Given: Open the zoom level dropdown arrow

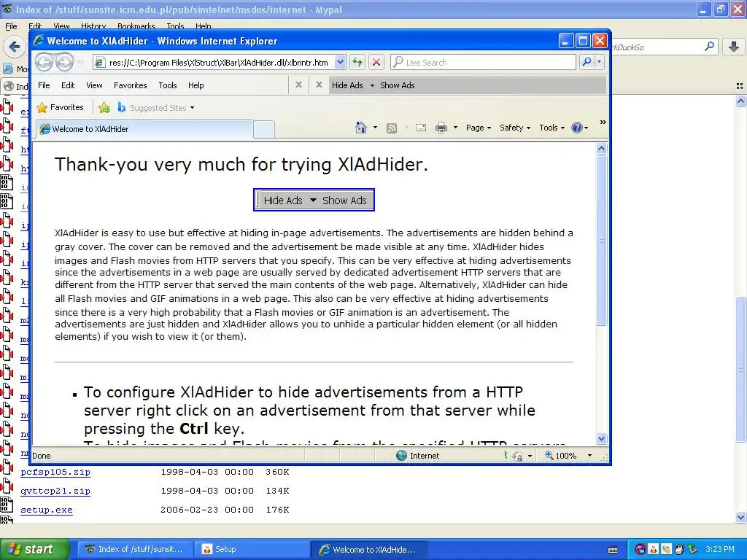Looking at the screenshot, I should (x=589, y=456).
